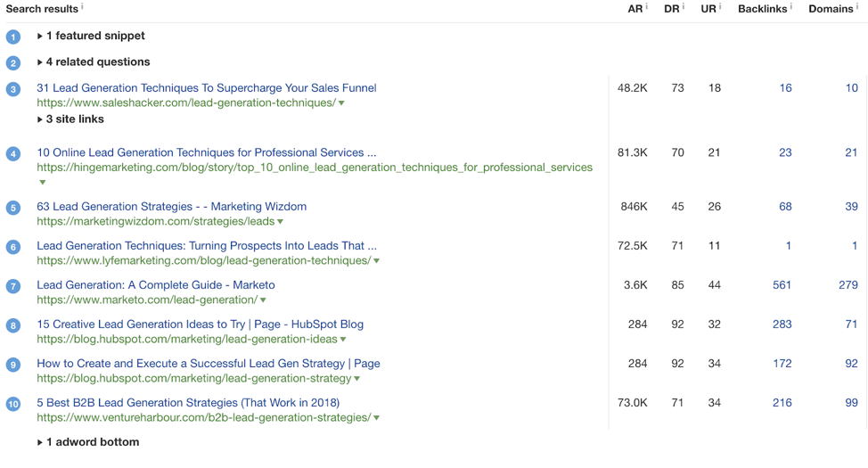Expand the 1 adword bottom row
The height and width of the screenshot is (468, 868).
click(x=88, y=442)
